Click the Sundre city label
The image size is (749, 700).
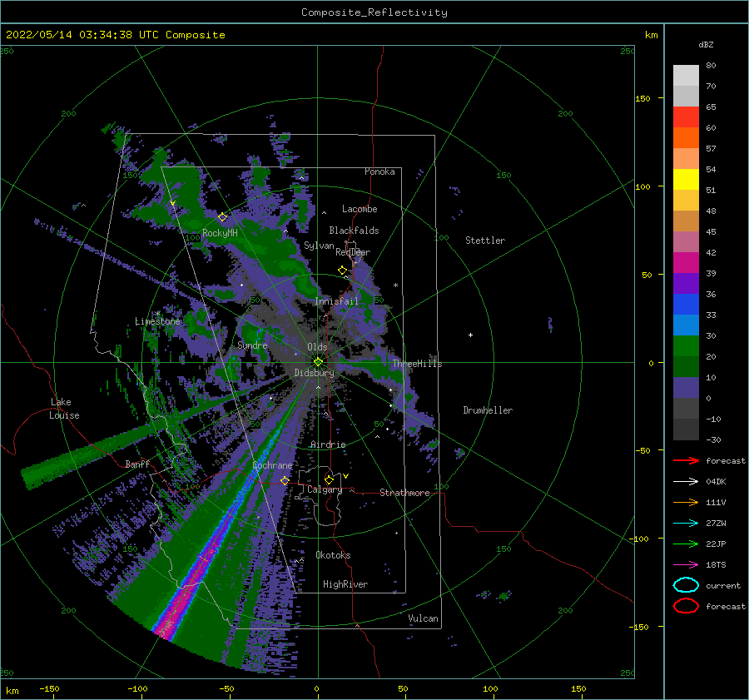252,345
